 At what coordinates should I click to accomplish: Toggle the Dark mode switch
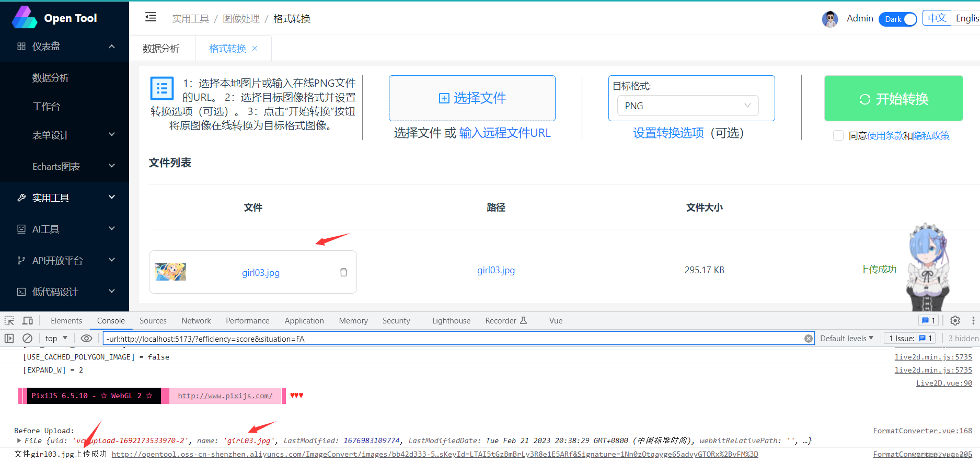(x=898, y=19)
